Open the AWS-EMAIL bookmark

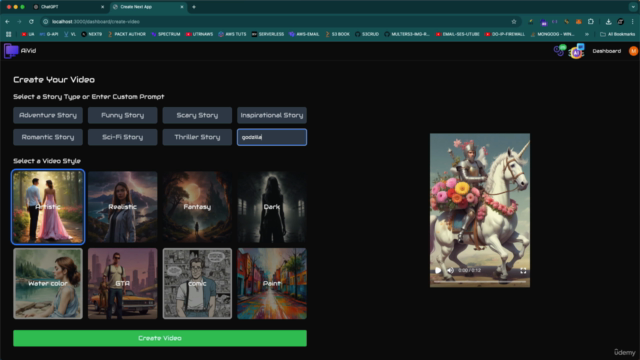[x=304, y=34]
